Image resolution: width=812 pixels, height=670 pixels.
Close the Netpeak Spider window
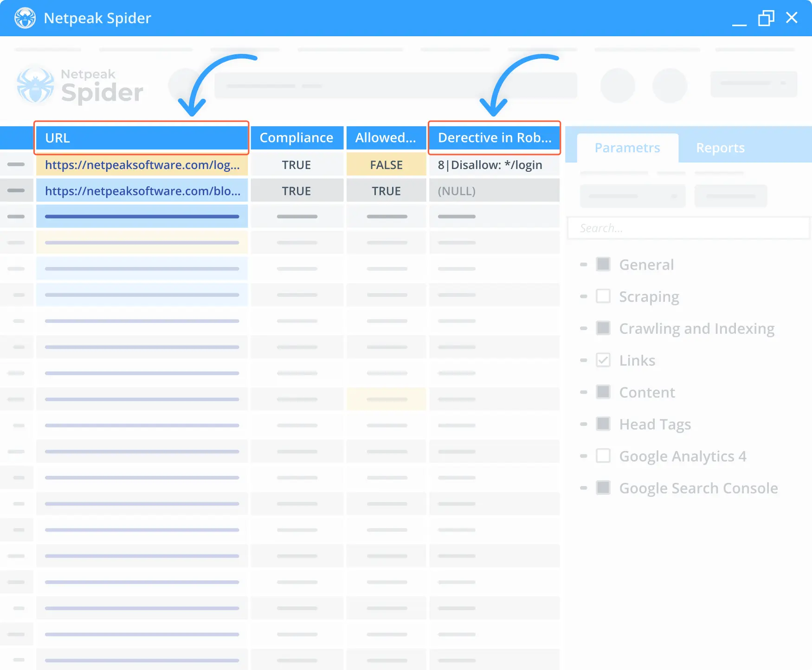click(792, 18)
